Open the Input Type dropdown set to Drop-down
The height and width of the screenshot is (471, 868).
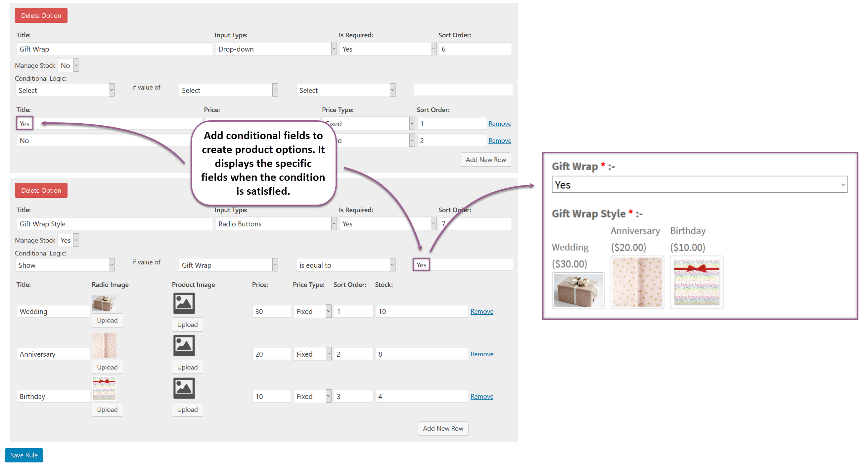(x=275, y=49)
